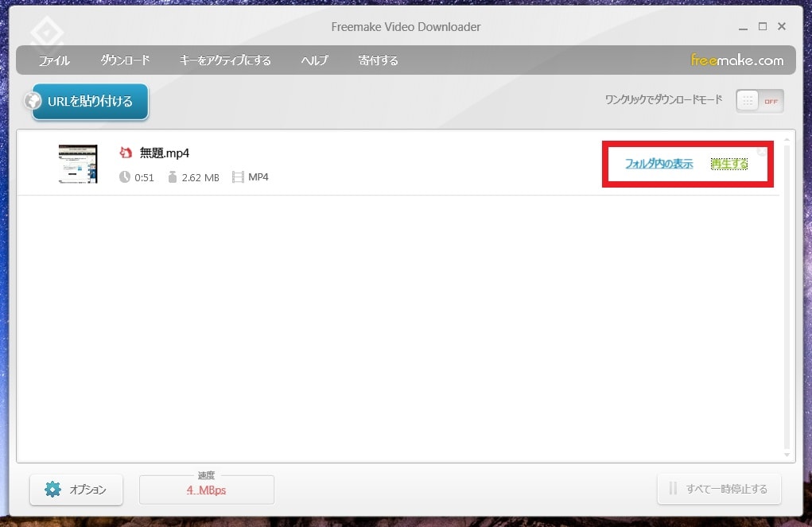Minimize the Freemake Video Downloader window

click(x=743, y=28)
